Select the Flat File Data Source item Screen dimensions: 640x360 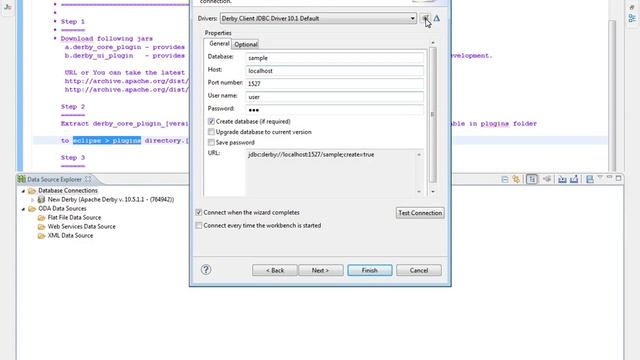(74, 218)
